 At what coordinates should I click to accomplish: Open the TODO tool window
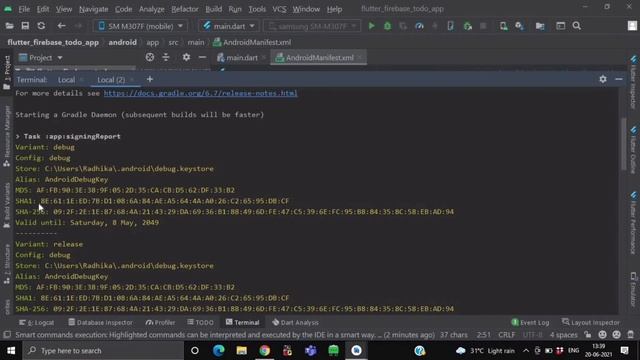point(200,322)
